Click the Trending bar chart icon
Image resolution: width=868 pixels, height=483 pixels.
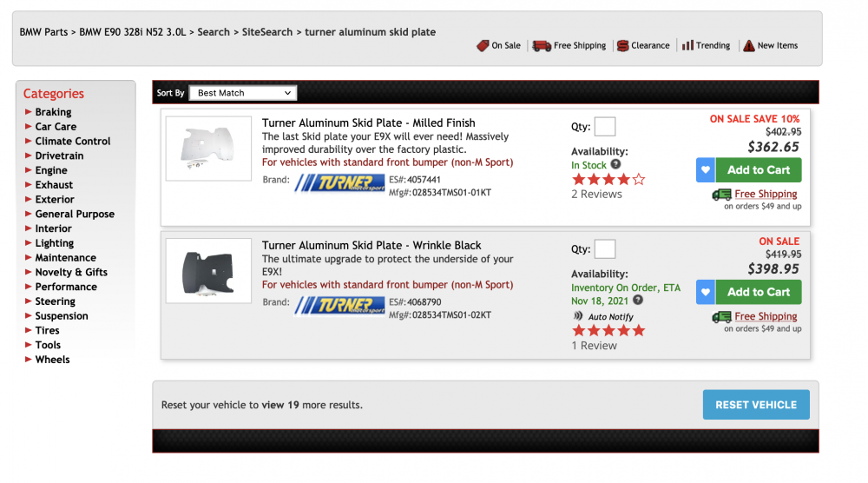click(687, 45)
